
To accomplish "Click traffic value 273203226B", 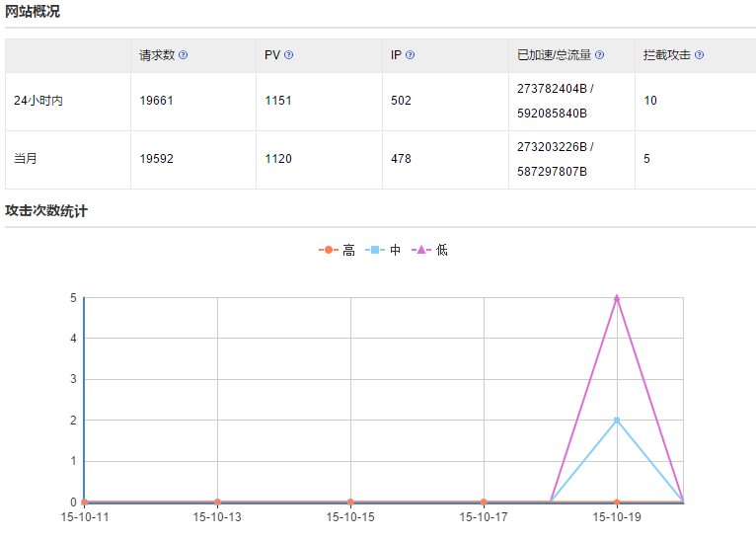I will tap(552, 146).
